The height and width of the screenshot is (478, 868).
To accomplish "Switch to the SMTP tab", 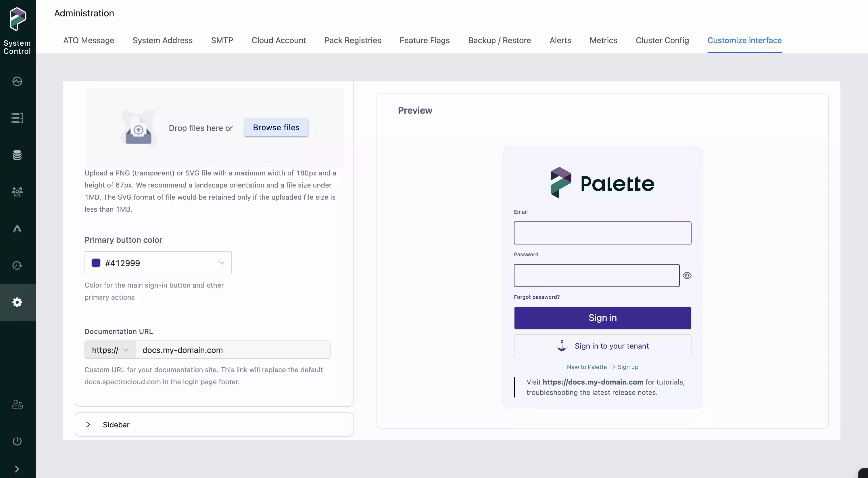I will point(222,40).
